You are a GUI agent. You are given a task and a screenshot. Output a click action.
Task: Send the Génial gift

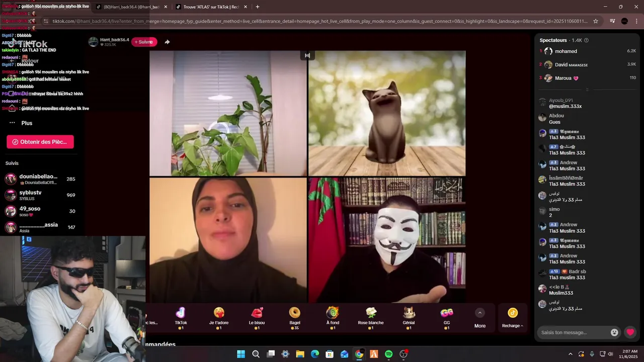(409, 318)
